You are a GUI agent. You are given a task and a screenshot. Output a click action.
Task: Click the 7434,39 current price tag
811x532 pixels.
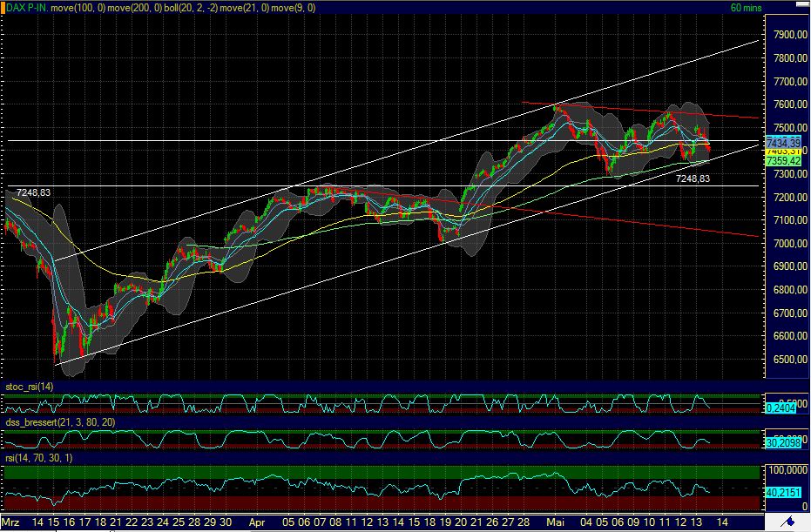click(784, 142)
